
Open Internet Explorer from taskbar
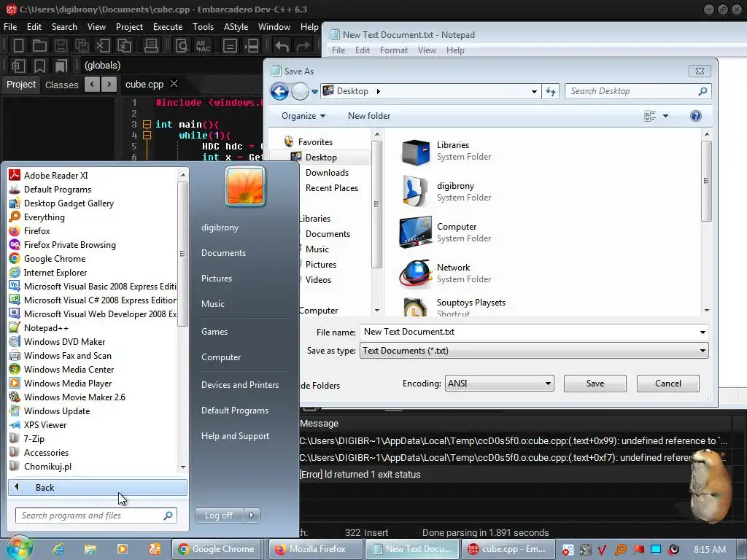(58, 549)
